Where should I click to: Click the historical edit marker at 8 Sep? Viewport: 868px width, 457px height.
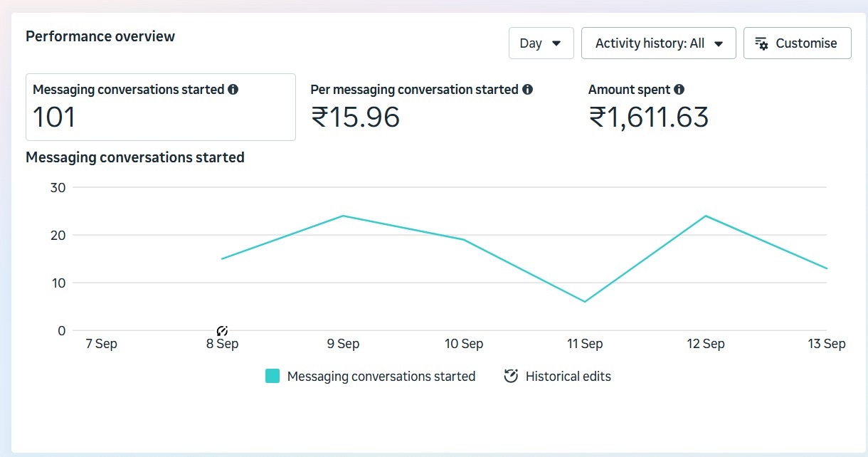click(222, 331)
